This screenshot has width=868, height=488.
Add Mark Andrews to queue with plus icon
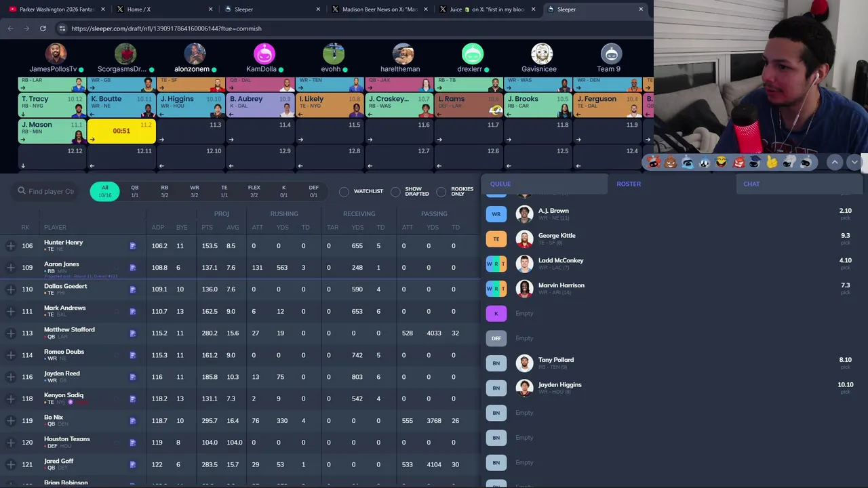point(11,311)
